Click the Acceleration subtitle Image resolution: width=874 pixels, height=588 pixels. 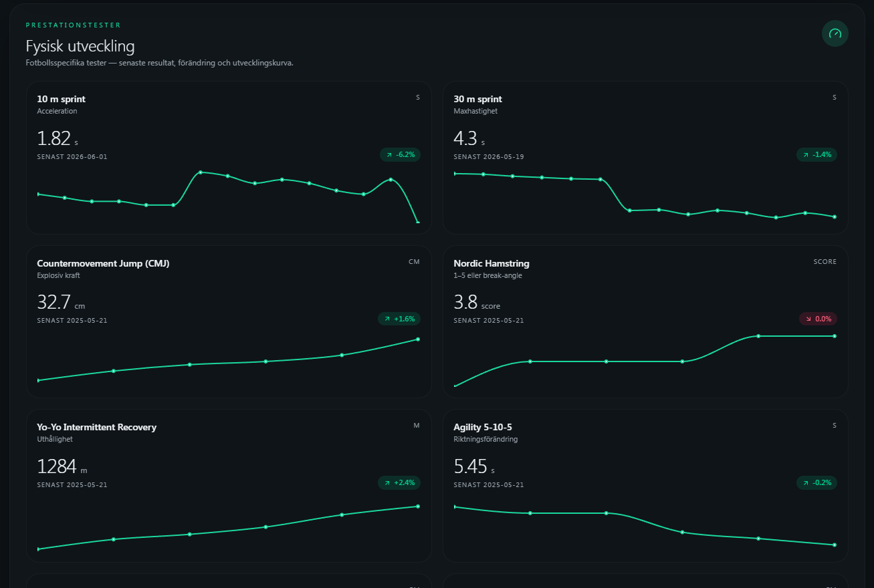pyautogui.click(x=58, y=112)
